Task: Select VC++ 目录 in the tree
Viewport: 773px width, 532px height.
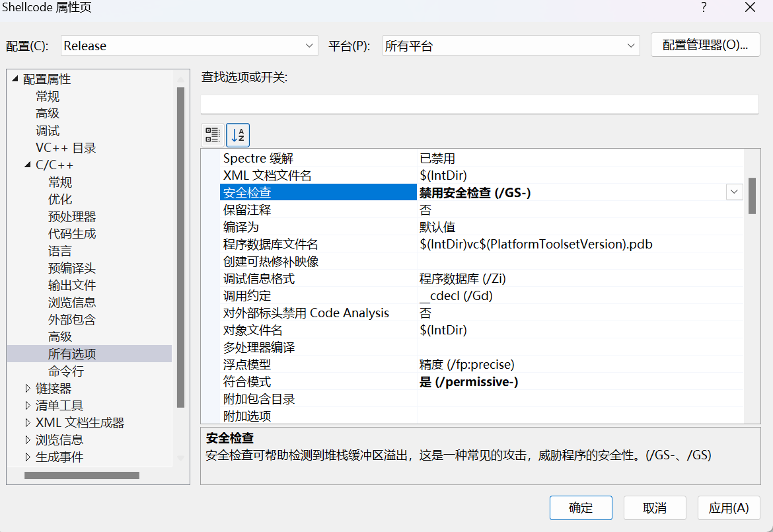Action: 65,148
